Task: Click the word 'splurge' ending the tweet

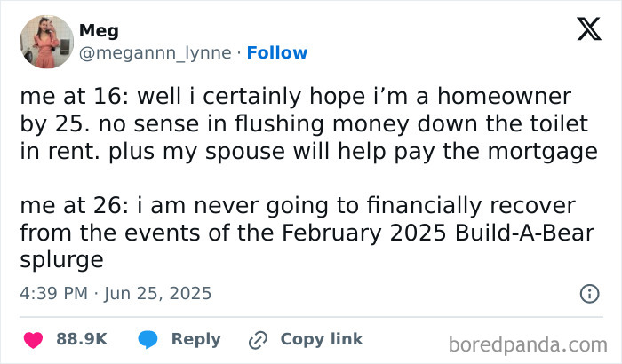Action: tap(61, 261)
